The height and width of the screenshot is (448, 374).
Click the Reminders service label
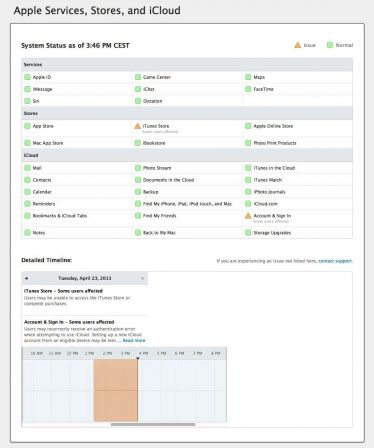44,204
